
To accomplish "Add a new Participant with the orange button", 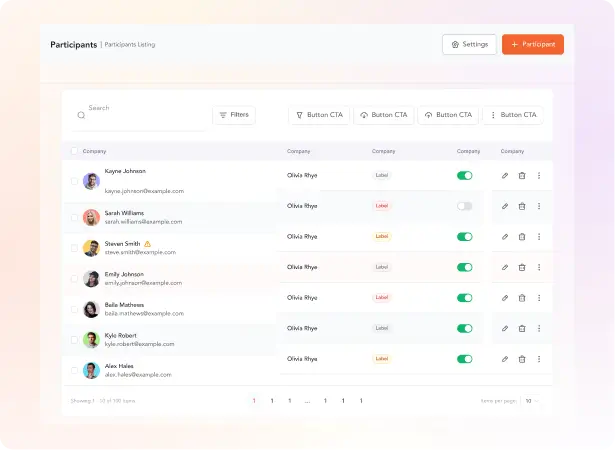I will pyautogui.click(x=533, y=45).
